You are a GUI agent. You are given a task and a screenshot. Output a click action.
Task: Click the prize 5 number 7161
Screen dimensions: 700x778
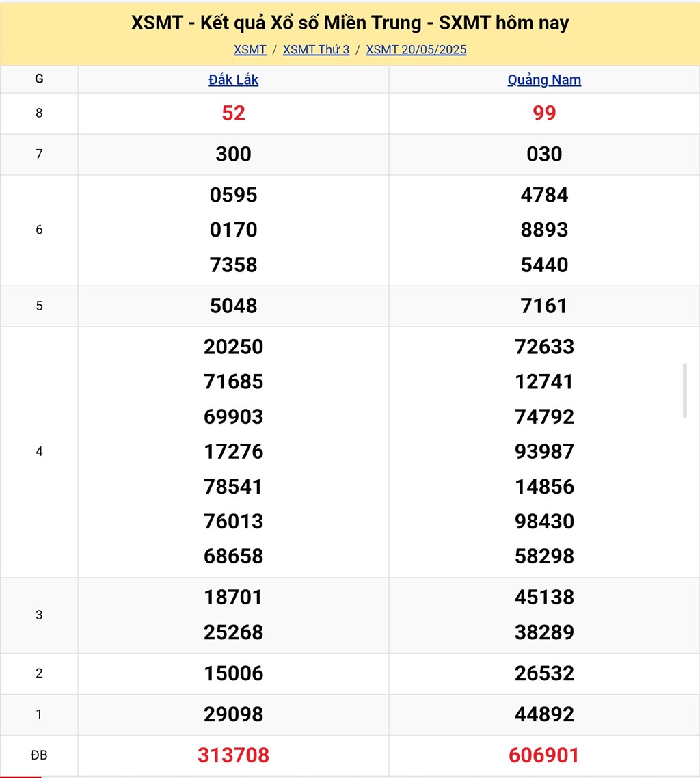[x=544, y=306]
